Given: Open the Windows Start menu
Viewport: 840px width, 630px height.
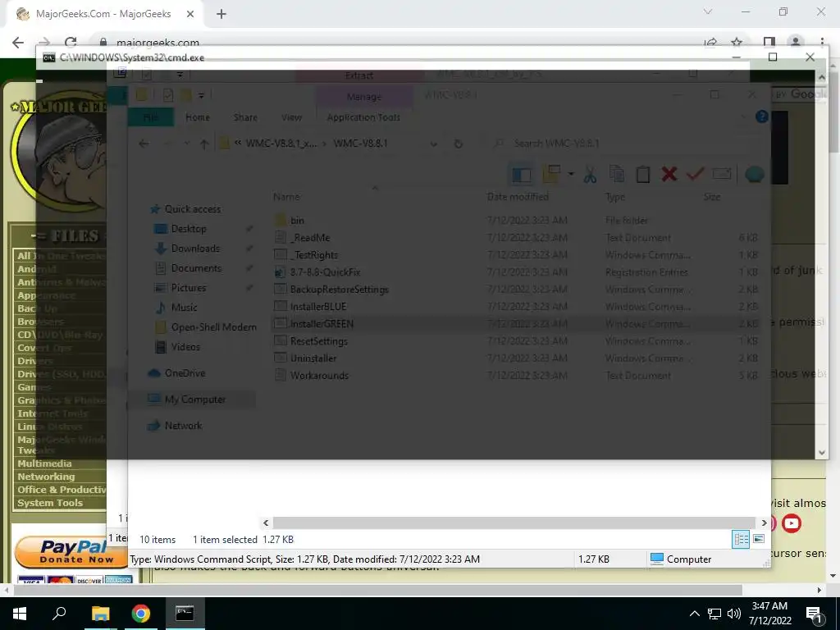Looking at the screenshot, I should click(x=20, y=614).
